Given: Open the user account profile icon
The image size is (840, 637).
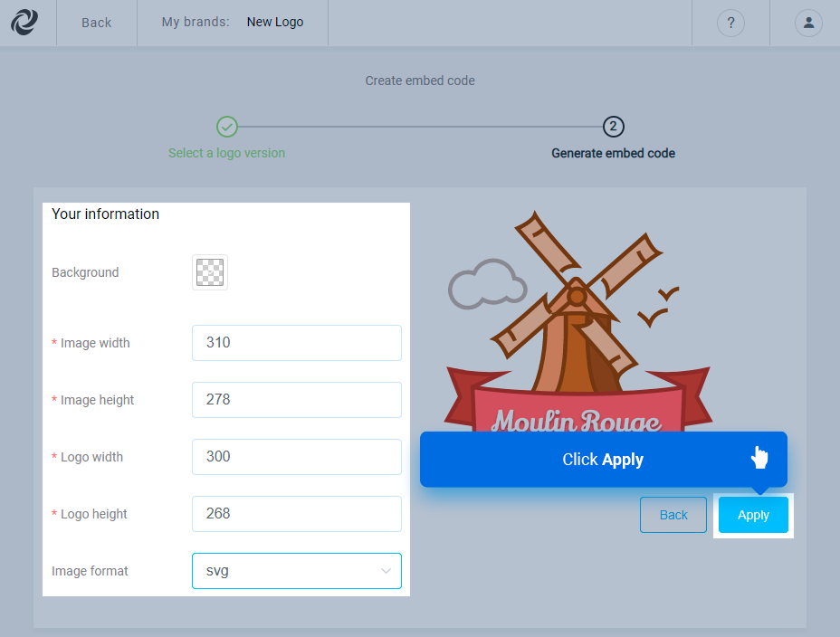Looking at the screenshot, I should [x=808, y=23].
